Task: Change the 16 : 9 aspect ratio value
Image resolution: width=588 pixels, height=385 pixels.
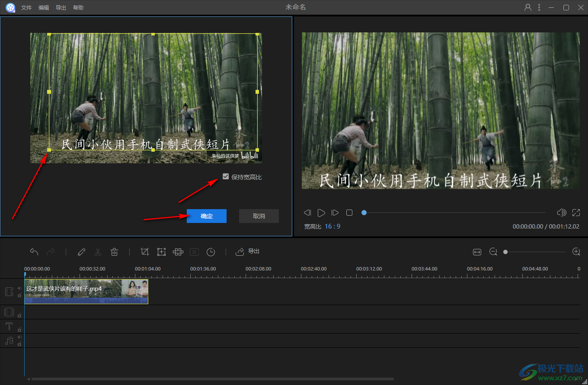Action: point(332,226)
